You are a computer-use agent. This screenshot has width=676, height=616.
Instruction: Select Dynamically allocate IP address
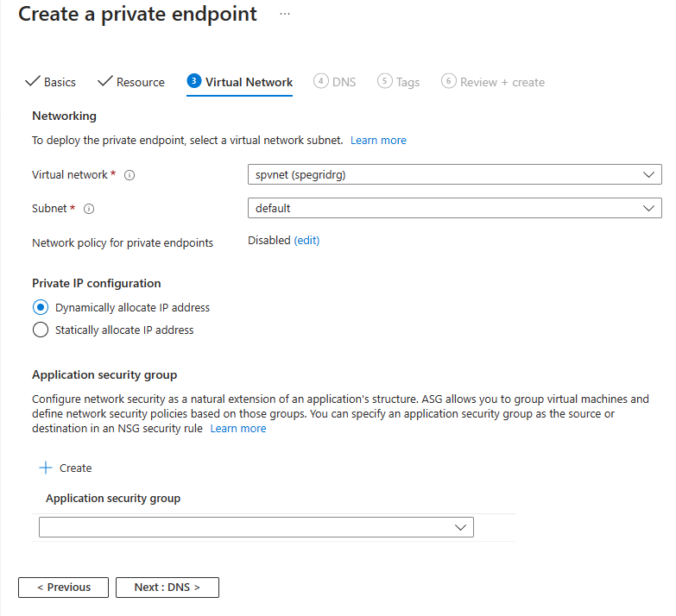(40, 307)
